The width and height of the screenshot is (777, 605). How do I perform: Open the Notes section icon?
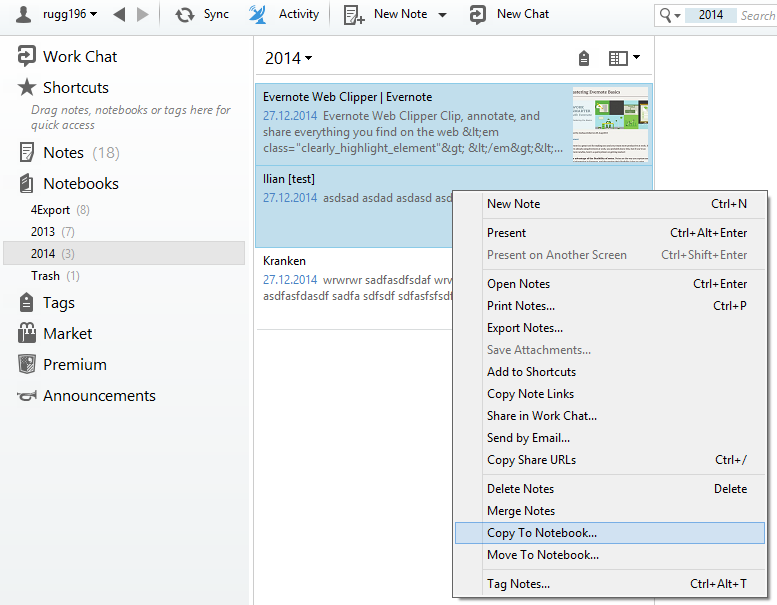pos(27,152)
